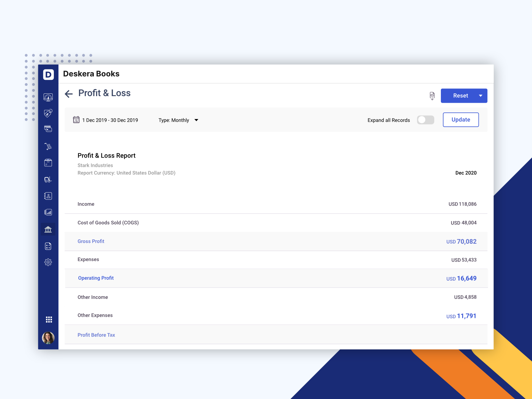
Task: Click the Income row label
Action: coord(86,204)
